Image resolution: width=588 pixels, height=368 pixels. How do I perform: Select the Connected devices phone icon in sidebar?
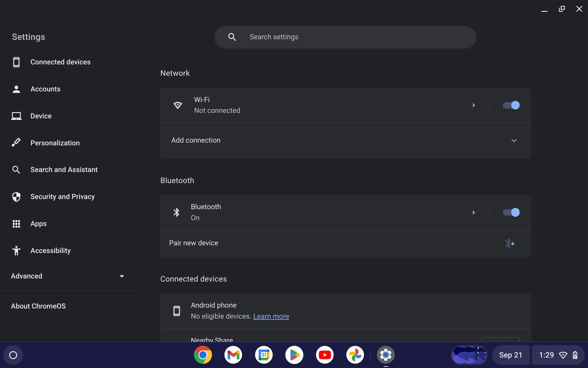(x=16, y=62)
